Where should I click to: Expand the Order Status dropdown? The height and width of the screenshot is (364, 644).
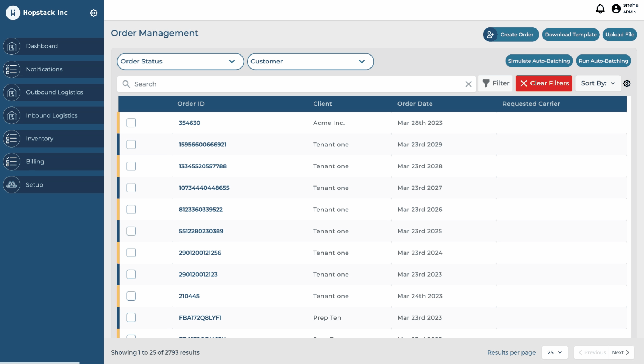[180, 62]
